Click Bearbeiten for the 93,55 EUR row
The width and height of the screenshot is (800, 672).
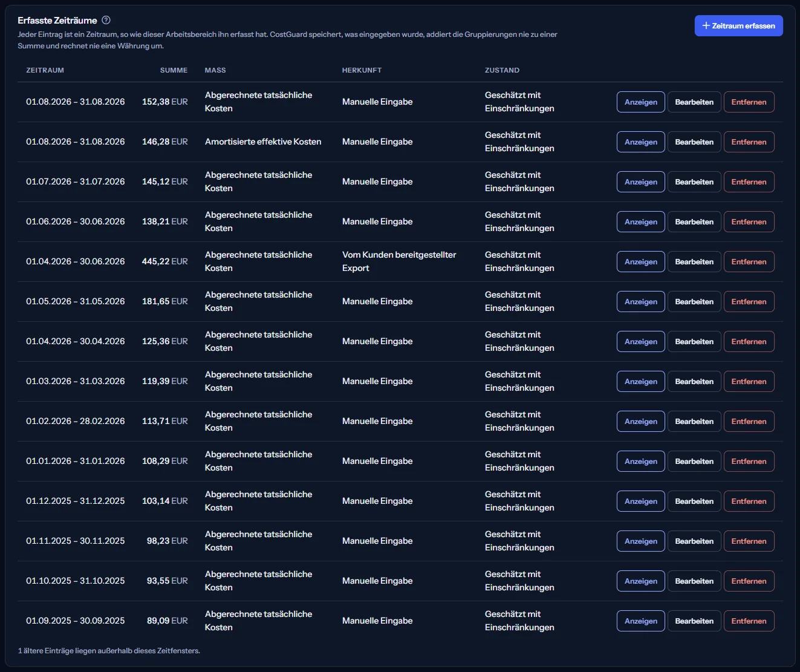694,581
